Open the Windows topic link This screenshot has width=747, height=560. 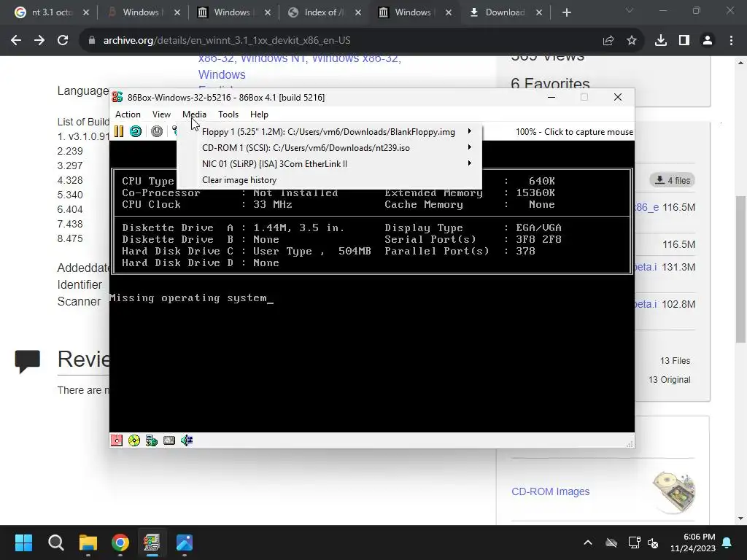[222, 75]
